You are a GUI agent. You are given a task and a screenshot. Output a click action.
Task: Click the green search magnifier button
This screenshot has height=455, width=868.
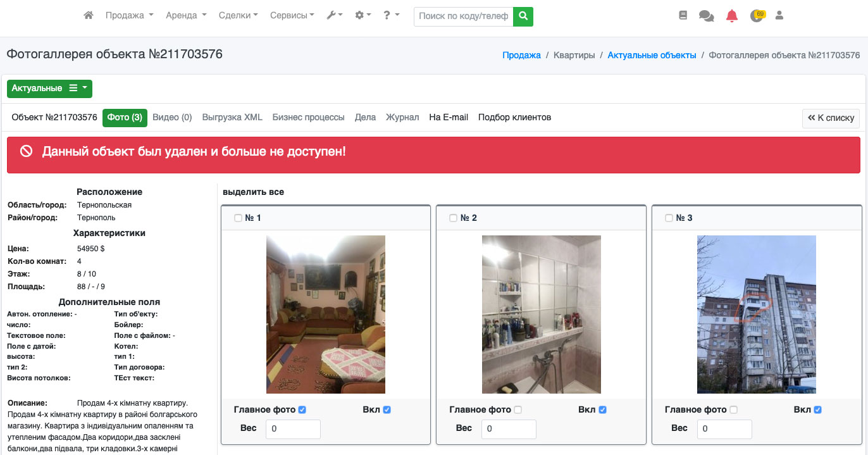pos(523,16)
